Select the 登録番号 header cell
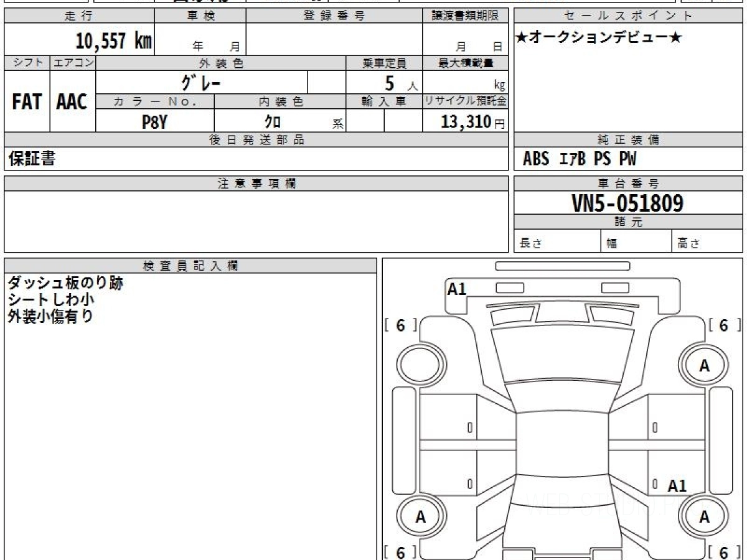Viewport: 747px width, 560px height. (334, 16)
